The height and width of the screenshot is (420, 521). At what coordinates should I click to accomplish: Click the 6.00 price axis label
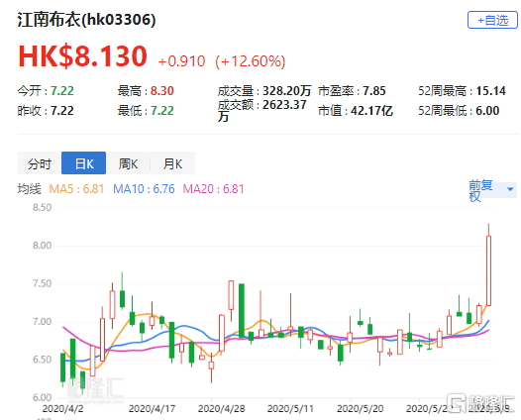[42, 398]
